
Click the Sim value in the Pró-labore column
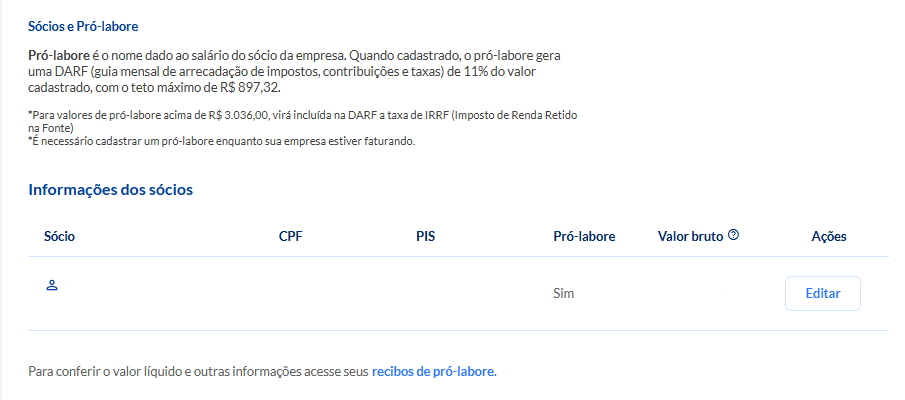pos(563,293)
